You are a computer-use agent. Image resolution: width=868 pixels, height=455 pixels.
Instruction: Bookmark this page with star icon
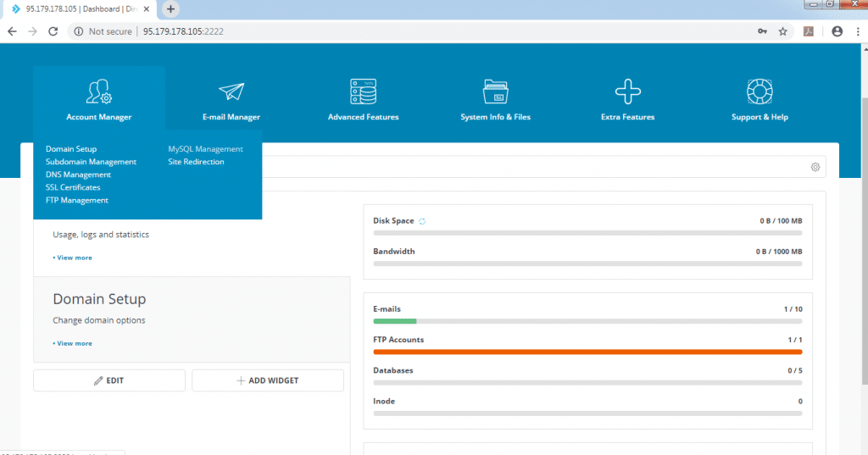782,31
